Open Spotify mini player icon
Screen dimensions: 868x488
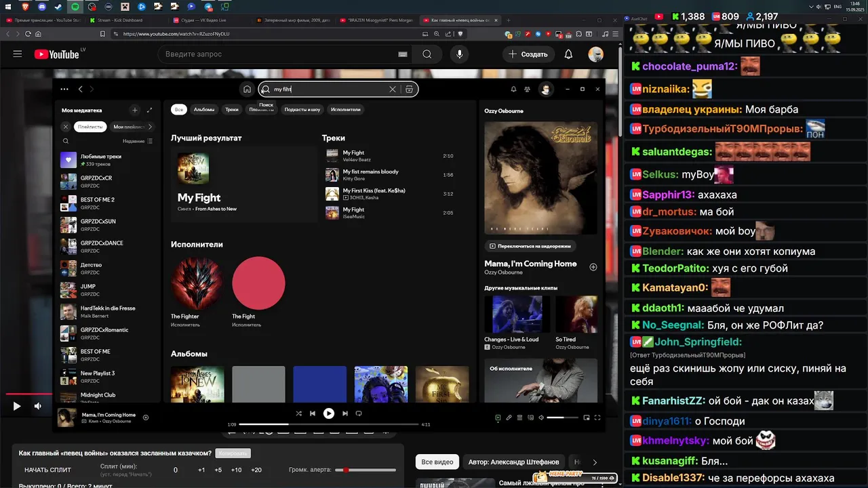(x=588, y=418)
